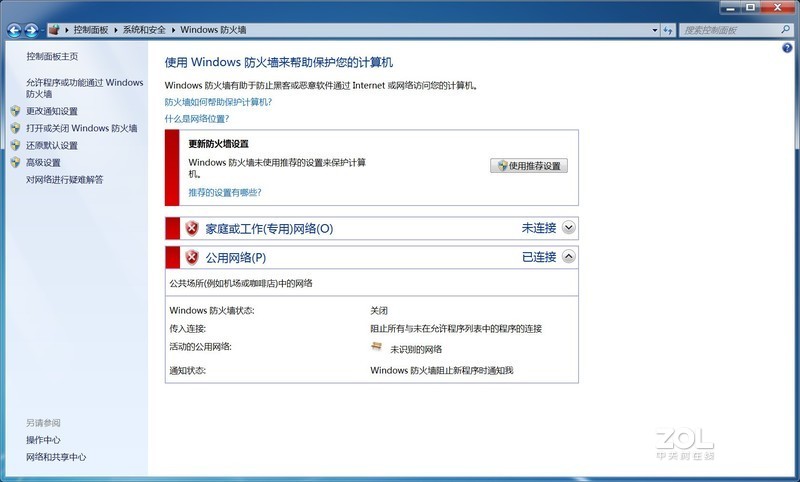Click the search magnifier icon
The width and height of the screenshot is (800, 482).
tap(785, 30)
